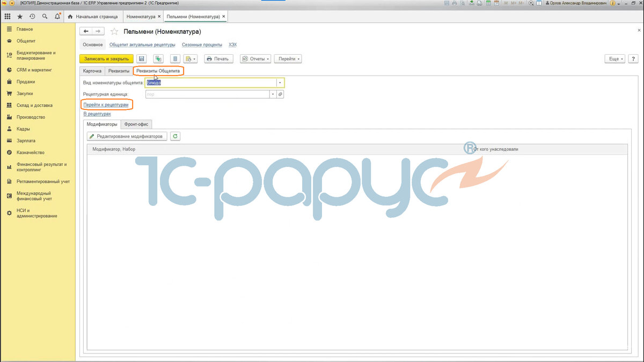
Task: Open the History clock icon
Action: click(32, 17)
